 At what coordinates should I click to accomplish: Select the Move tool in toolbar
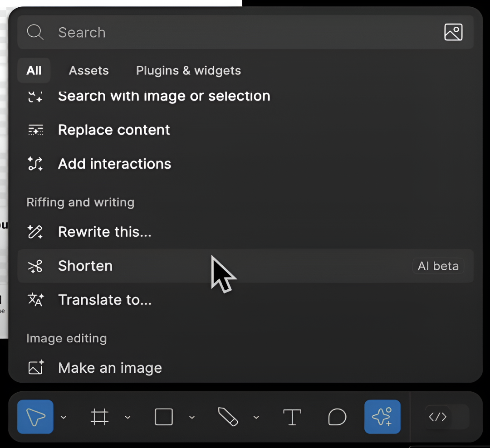(x=35, y=417)
